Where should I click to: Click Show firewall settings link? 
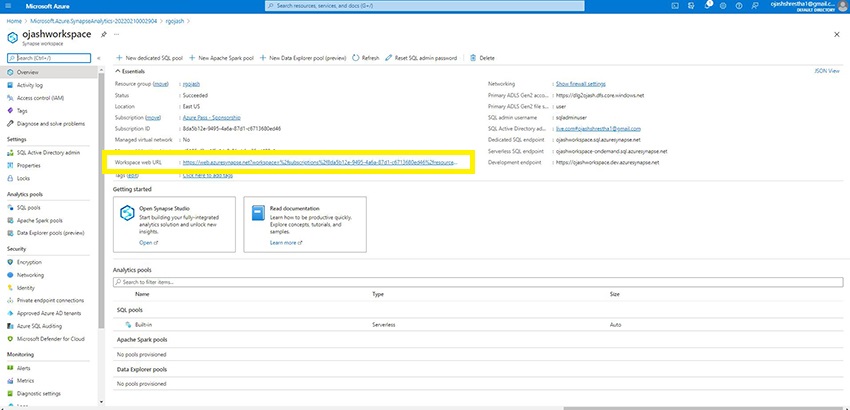[x=581, y=84]
